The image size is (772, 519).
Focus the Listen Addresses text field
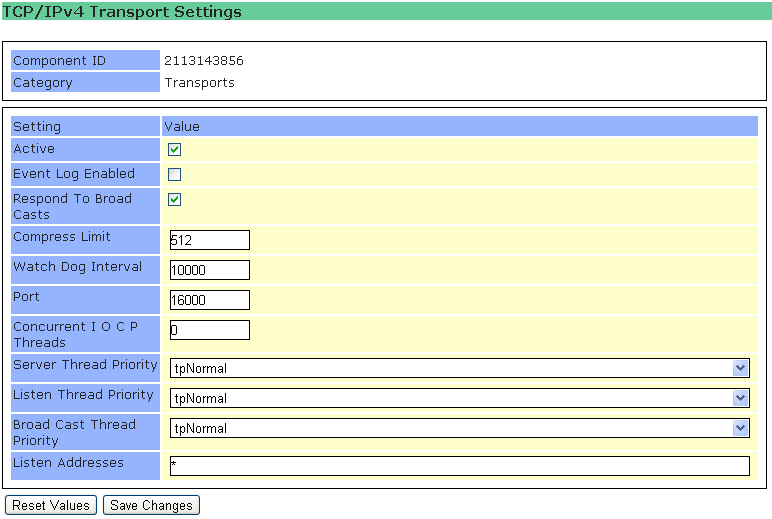pyautogui.click(x=459, y=466)
